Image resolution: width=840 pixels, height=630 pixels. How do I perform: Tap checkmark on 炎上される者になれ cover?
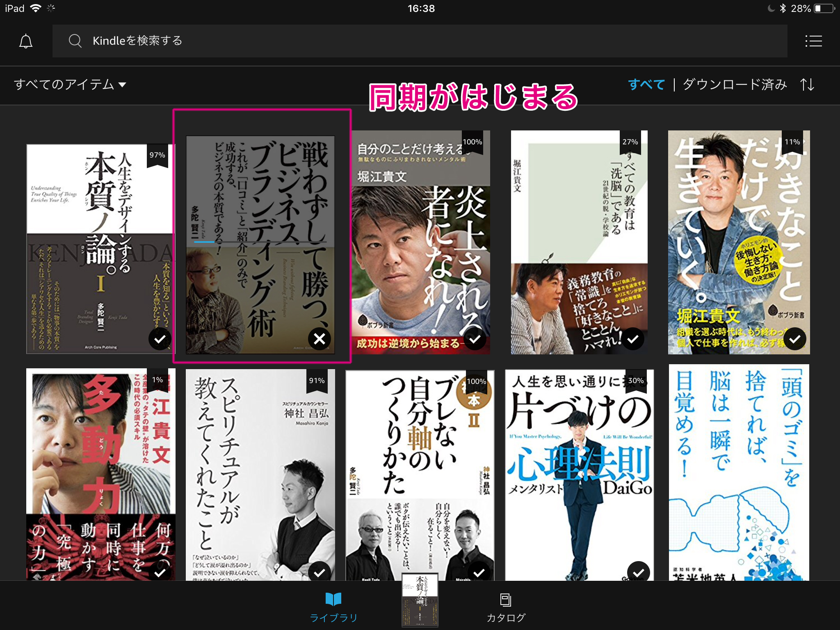pyautogui.click(x=475, y=339)
